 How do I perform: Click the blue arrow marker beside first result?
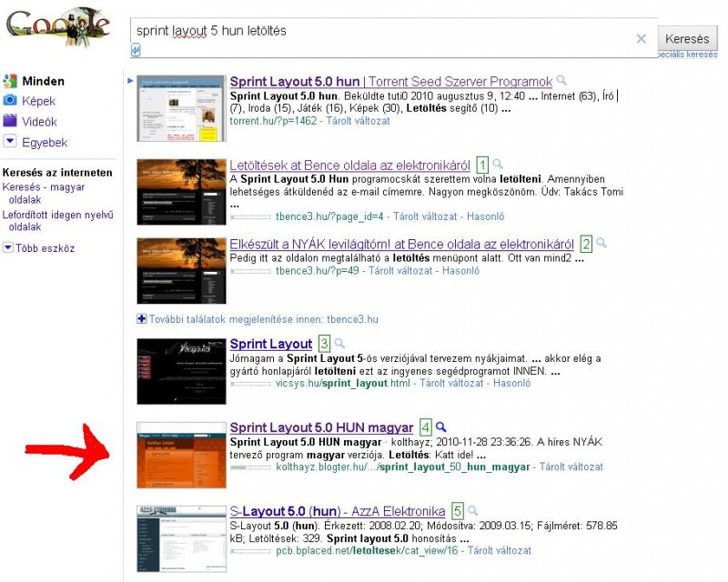coord(130,81)
